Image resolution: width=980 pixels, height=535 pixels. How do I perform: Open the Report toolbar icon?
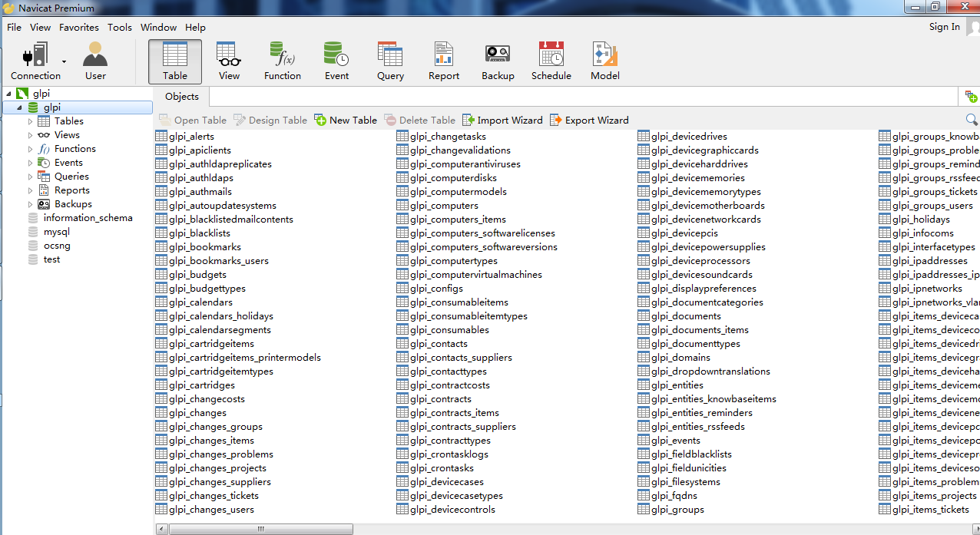tap(444, 61)
